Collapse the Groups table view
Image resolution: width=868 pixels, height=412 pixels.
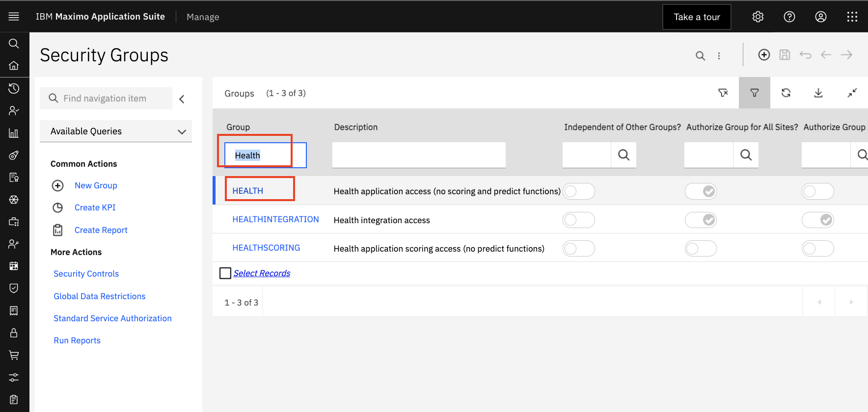coord(852,93)
